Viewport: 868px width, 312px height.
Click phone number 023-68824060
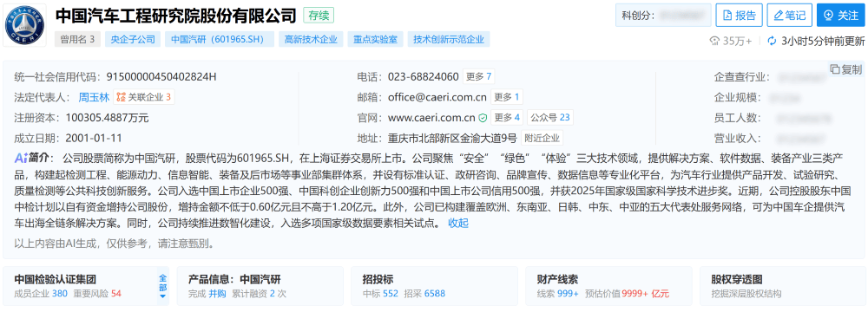point(424,77)
